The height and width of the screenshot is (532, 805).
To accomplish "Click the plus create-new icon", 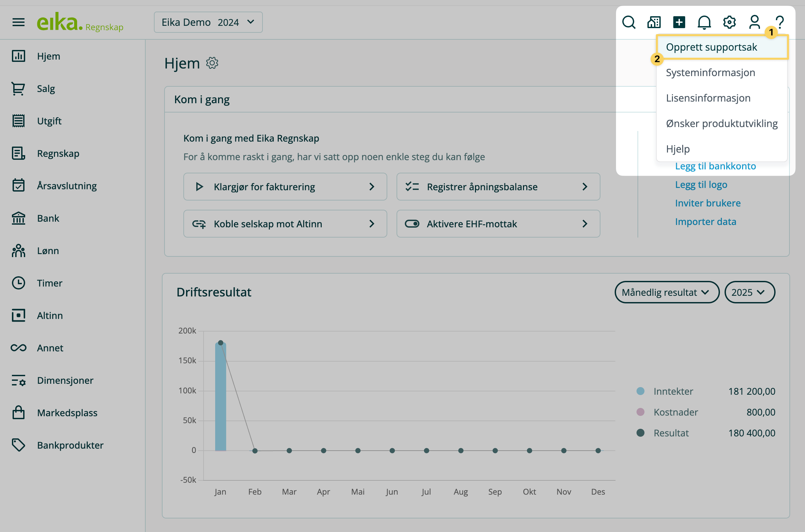I will (x=679, y=22).
